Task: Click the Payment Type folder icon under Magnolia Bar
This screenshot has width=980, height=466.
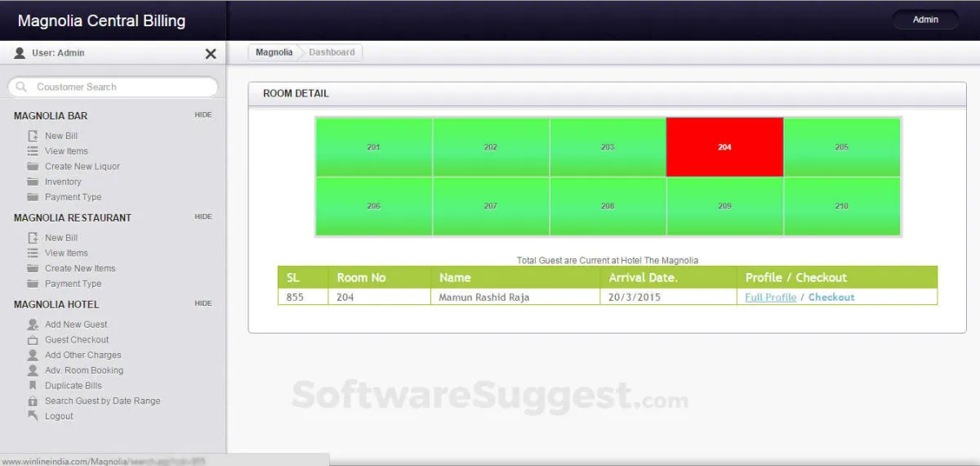Action: [33, 197]
